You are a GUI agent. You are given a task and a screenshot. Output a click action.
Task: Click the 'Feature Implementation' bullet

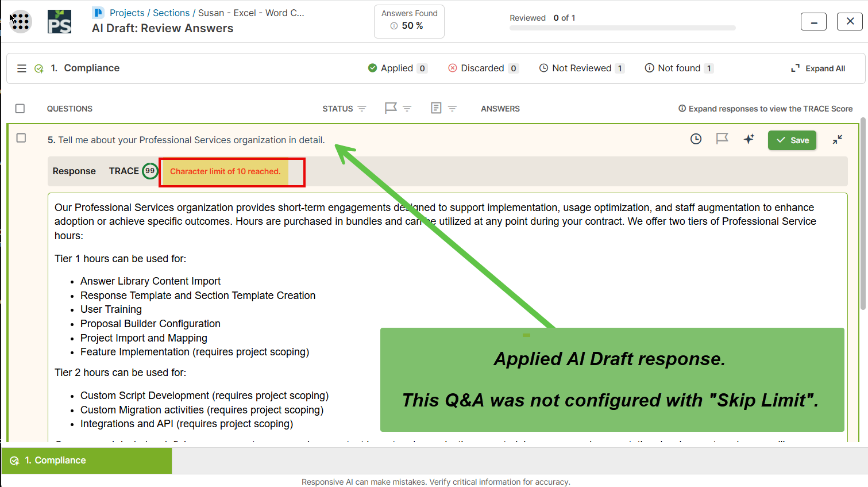[x=195, y=352]
